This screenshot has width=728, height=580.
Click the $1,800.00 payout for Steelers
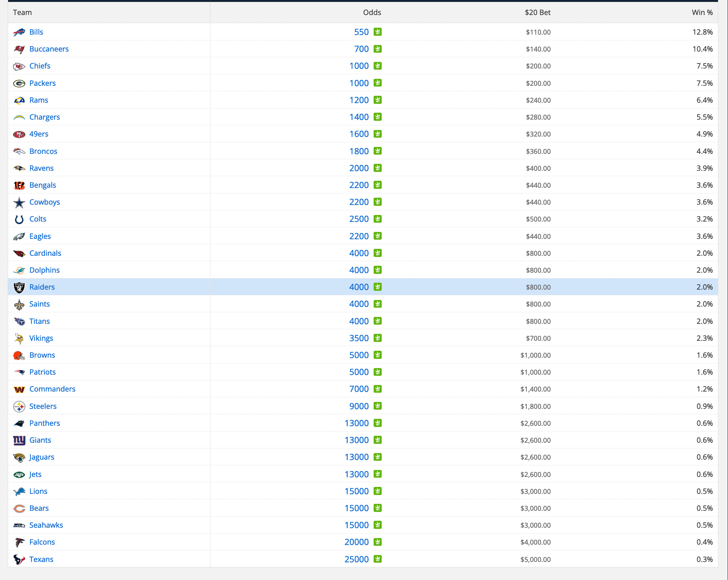(536, 407)
